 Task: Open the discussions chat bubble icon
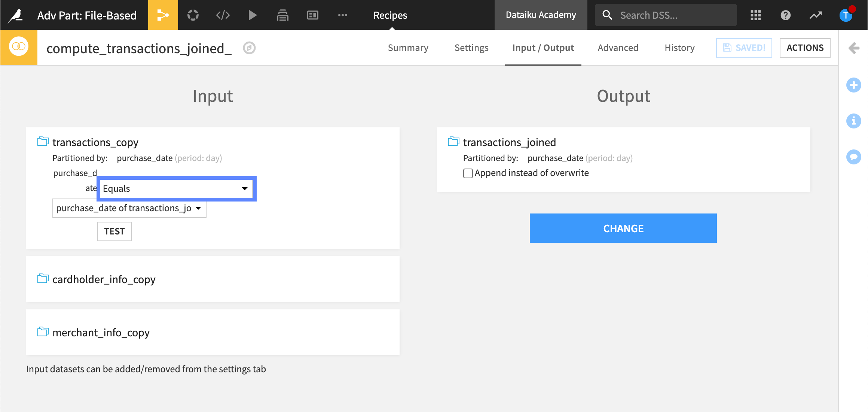click(853, 157)
